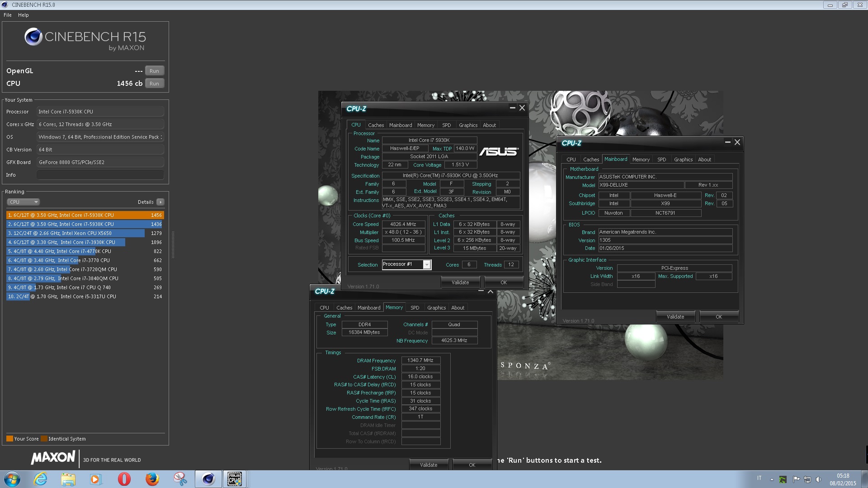Switch to Cinebench via its taskbar icon
Viewport: 868px width, 488px height.
(208, 479)
